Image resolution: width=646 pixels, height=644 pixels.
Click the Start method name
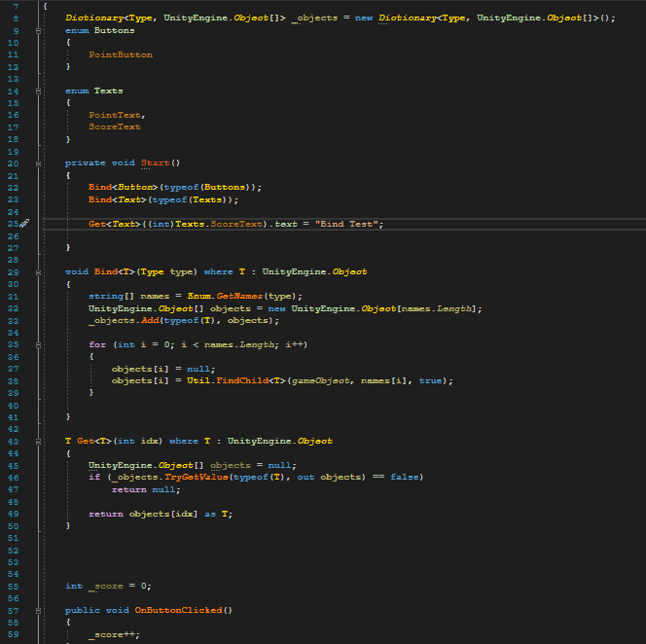(156, 162)
